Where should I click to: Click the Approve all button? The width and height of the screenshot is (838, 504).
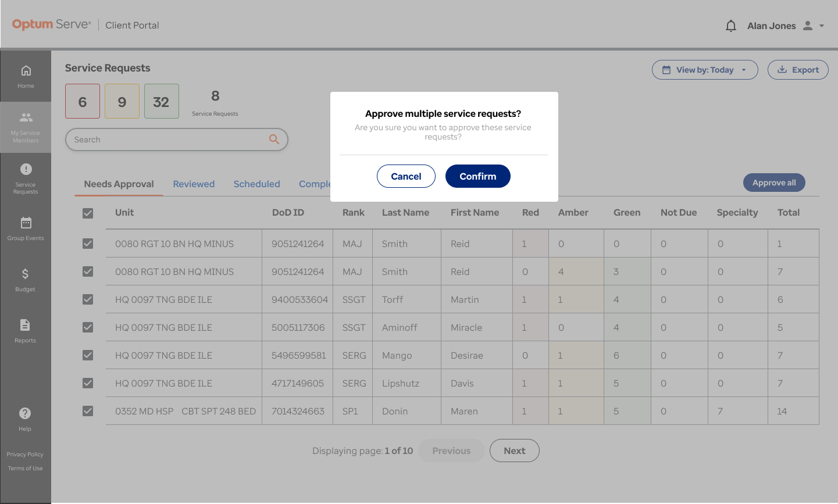tap(774, 183)
